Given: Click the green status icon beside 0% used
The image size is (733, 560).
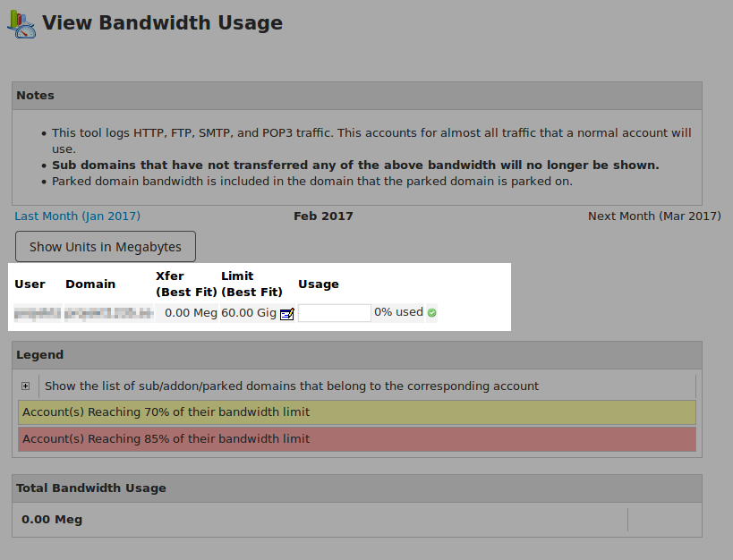Looking at the screenshot, I should tap(431, 312).
